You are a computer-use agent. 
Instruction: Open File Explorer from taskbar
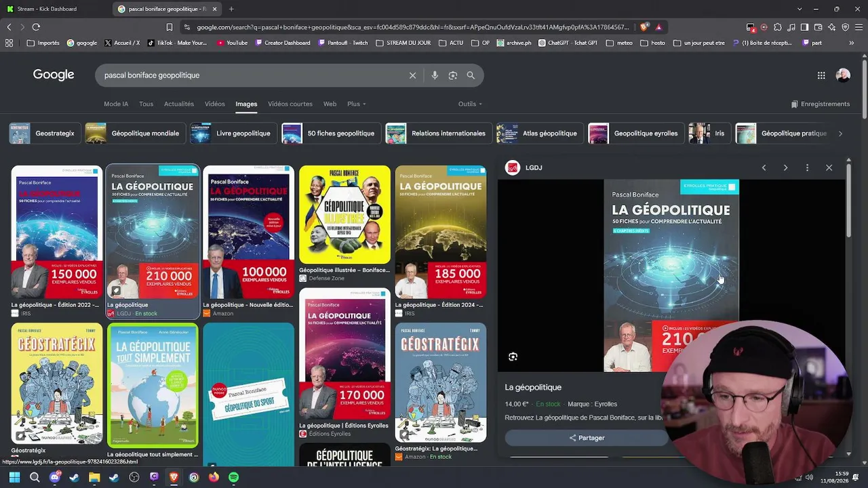point(94,477)
